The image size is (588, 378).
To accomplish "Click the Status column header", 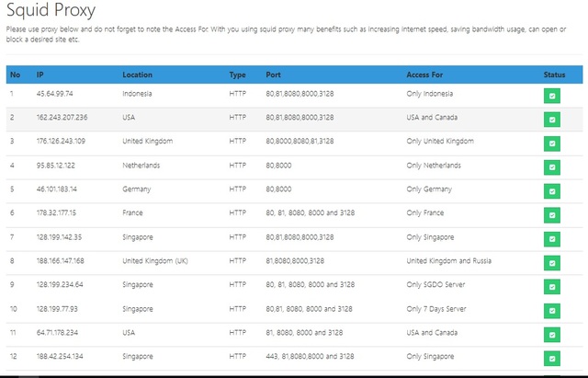I will [554, 74].
